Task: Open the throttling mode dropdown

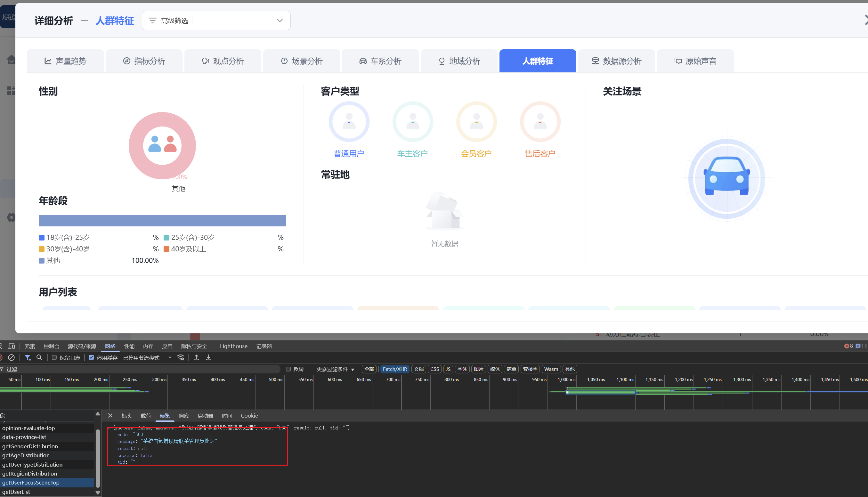Action: [147, 357]
